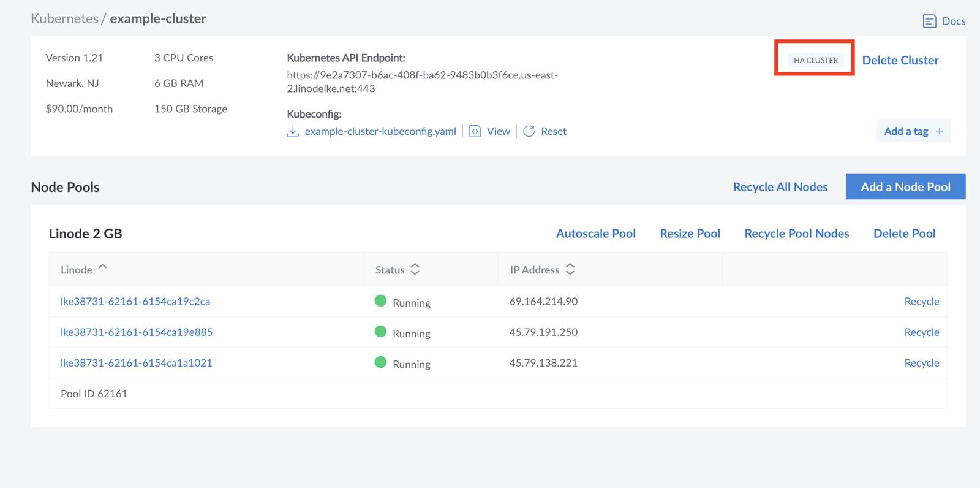Open Autoscale Pool settings
Viewport: 980px width, 488px height.
coord(595,234)
